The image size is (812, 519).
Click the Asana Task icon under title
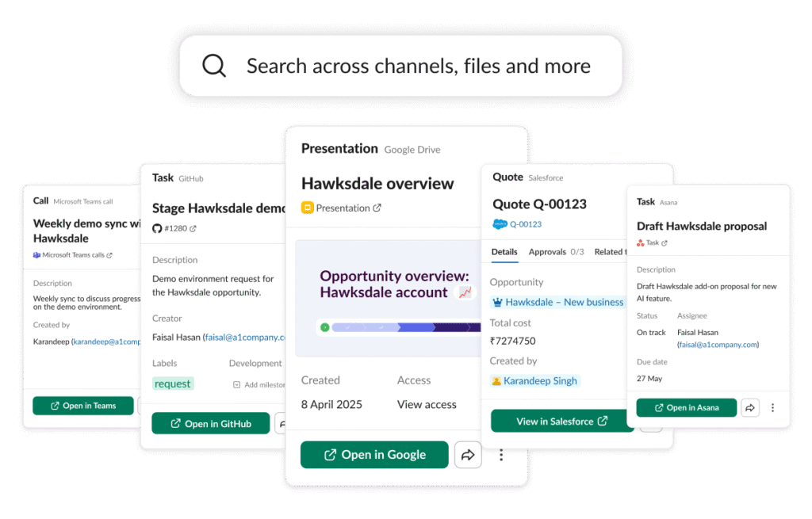click(x=641, y=243)
